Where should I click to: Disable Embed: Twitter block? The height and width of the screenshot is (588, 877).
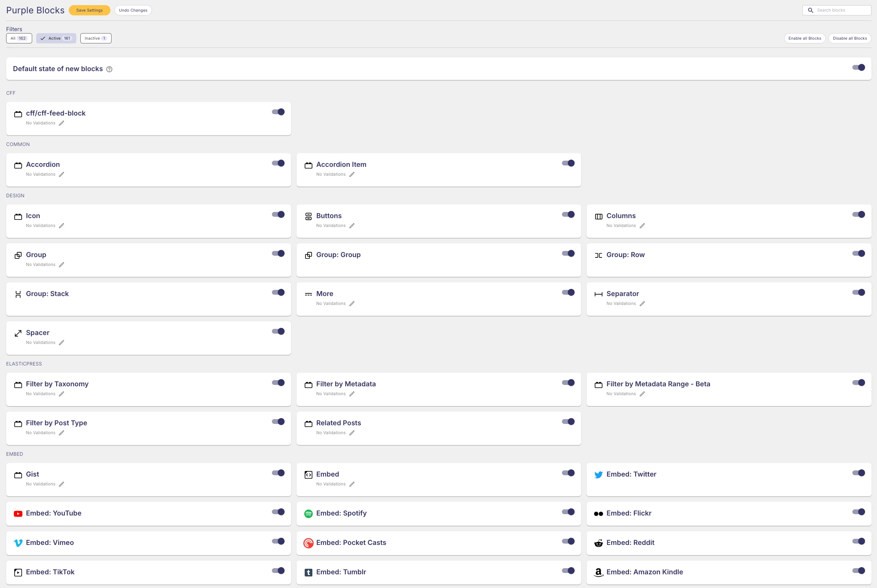(859, 473)
